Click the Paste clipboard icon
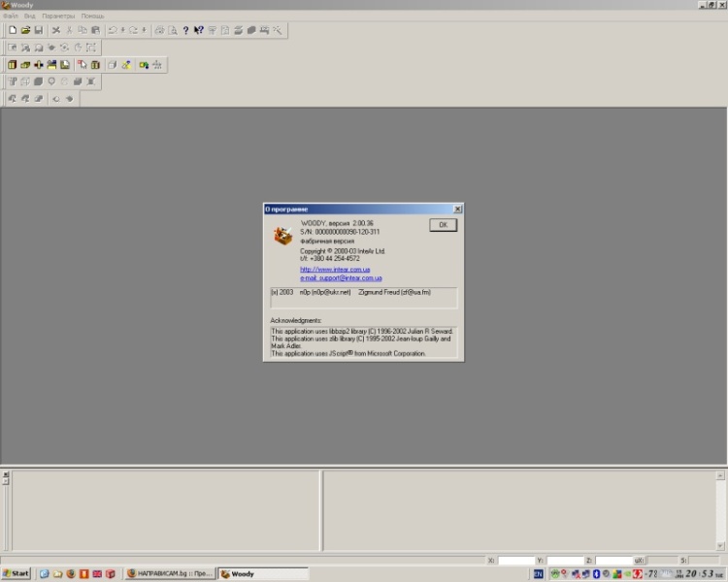Image resolution: width=728 pixels, height=582 pixels. [x=95, y=30]
